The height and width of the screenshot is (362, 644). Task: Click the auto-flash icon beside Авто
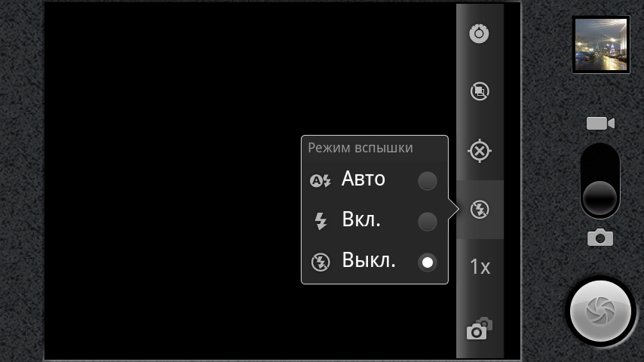320,181
